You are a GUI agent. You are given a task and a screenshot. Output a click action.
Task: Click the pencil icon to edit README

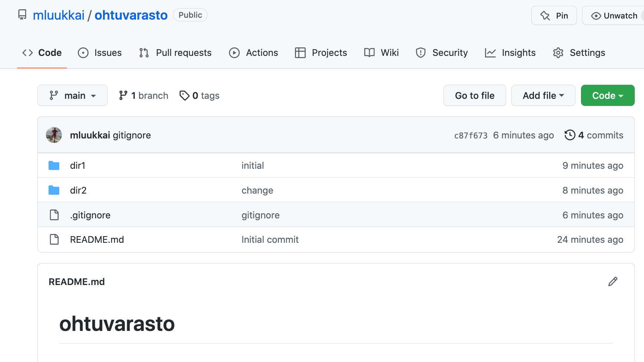(x=613, y=282)
